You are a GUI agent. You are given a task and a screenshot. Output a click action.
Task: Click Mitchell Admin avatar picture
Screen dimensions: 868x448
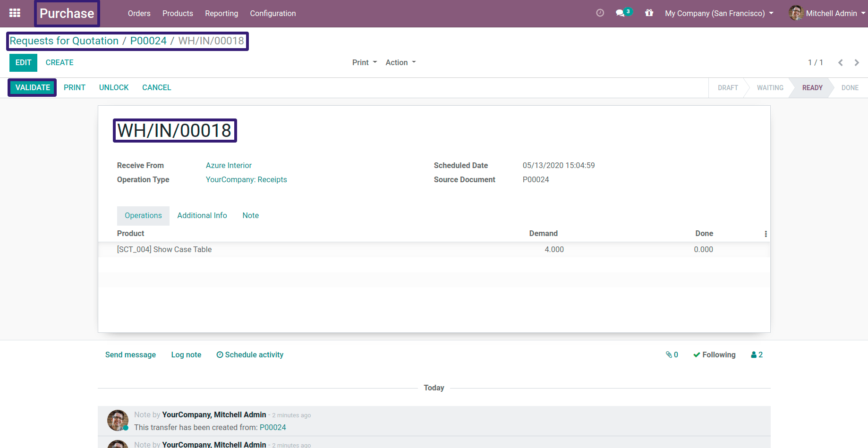pyautogui.click(x=796, y=13)
